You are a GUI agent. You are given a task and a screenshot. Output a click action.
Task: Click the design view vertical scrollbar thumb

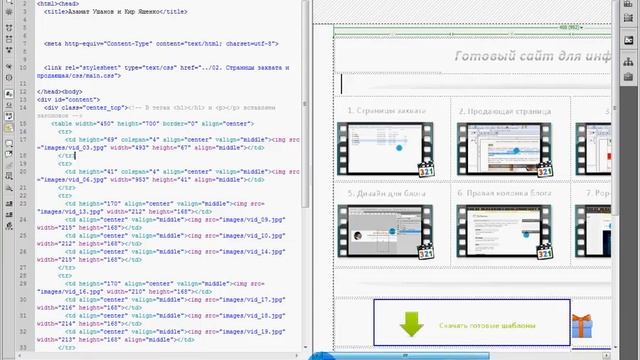(x=615, y=108)
